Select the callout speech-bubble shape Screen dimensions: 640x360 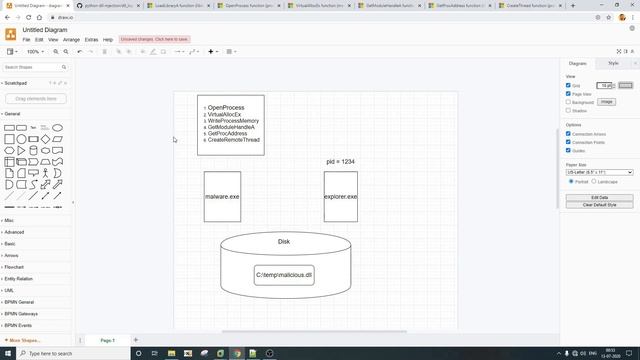(x=33, y=173)
